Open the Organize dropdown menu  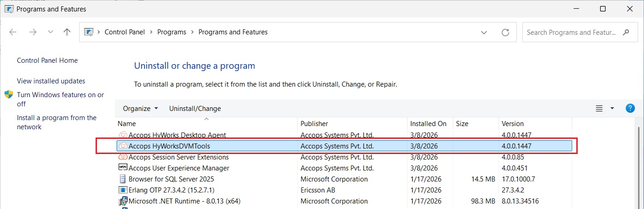click(x=140, y=109)
